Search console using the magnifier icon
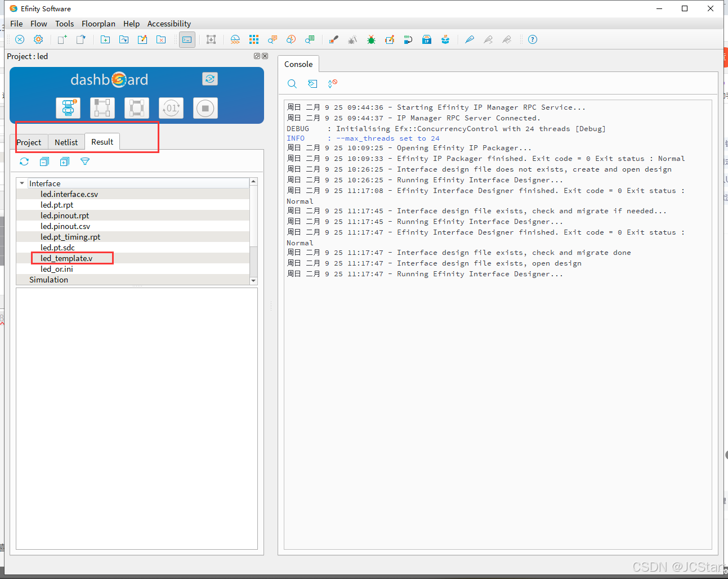 coord(292,84)
